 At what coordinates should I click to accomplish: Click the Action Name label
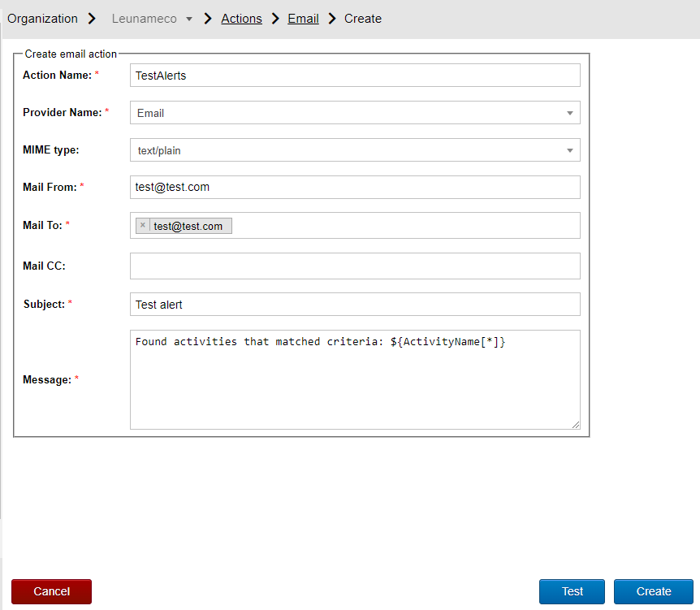point(57,75)
